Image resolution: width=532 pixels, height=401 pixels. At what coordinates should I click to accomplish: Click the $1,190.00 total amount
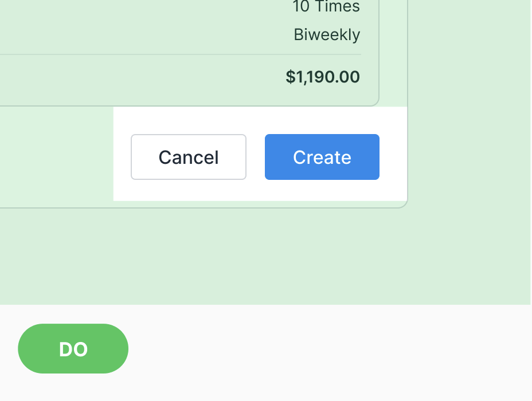click(323, 77)
